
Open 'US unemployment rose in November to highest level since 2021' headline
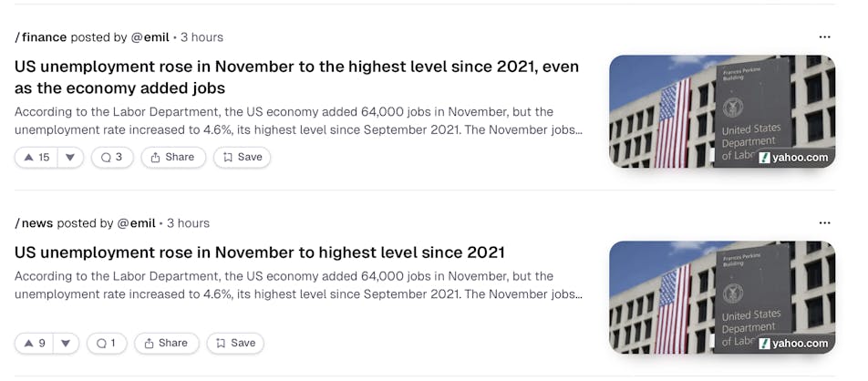click(260, 252)
